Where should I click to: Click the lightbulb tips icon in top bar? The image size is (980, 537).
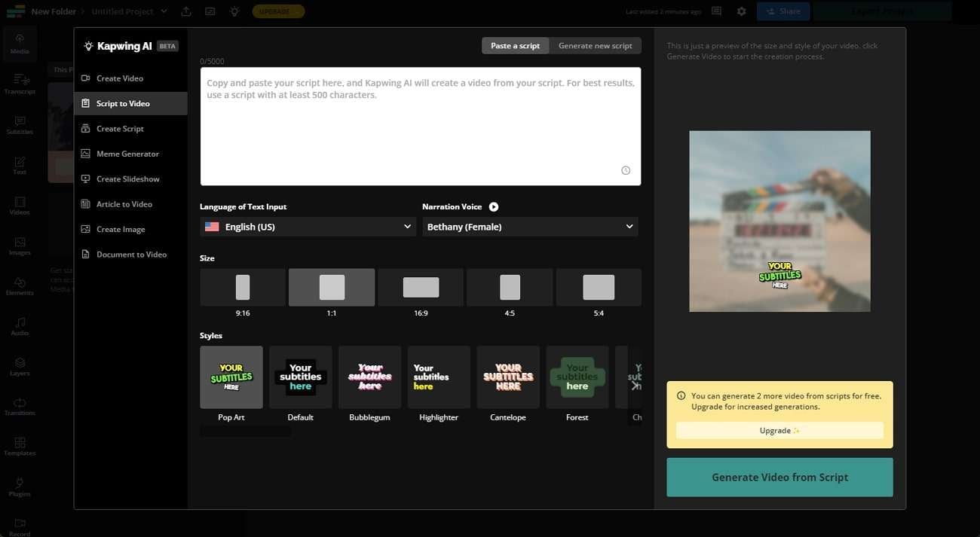234,11
